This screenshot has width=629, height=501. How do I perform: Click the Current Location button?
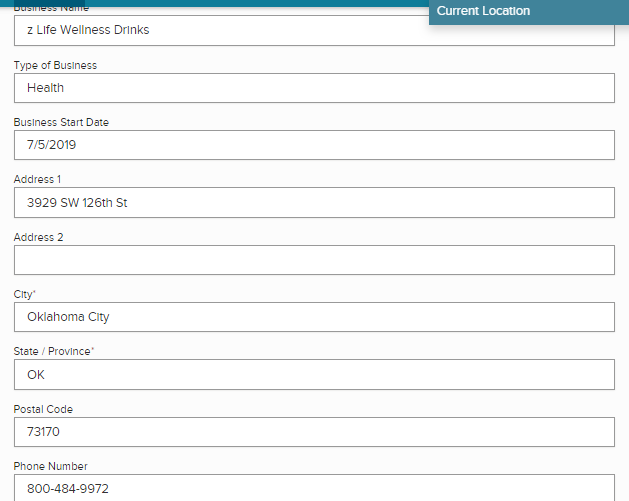click(x=483, y=11)
